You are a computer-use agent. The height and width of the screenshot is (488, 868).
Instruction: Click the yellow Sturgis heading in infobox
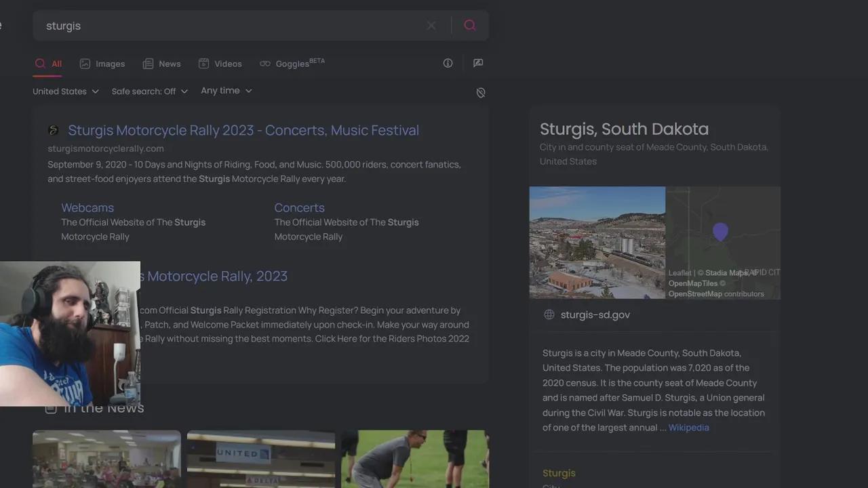(x=559, y=473)
